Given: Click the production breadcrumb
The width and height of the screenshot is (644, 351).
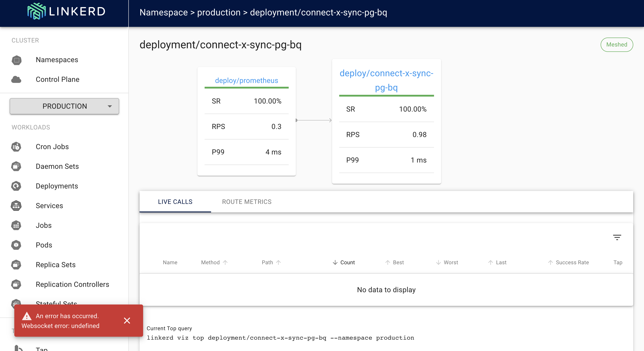Looking at the screenshot, I should (x=219, y=12).
